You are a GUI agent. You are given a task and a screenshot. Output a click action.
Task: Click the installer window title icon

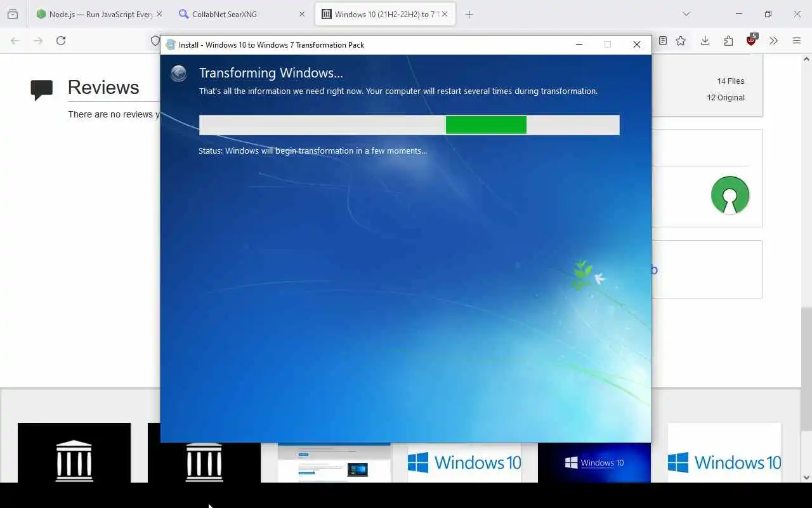click(170, 44)
